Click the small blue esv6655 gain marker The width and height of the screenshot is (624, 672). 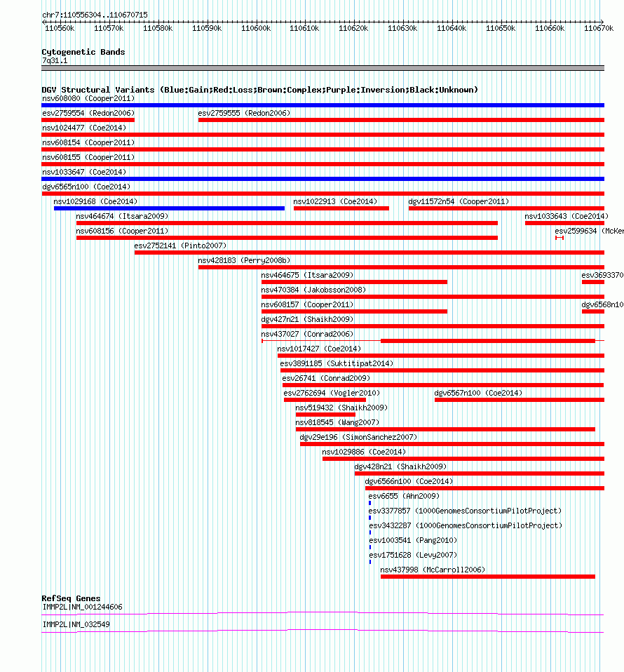[x=370, y=503]
